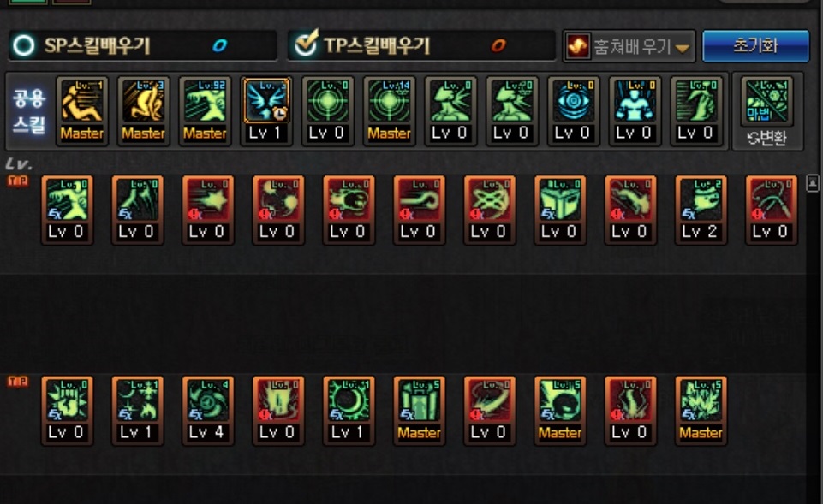Screen dimensions: 823x504
Task: Click the green swirl TP skill at Lv 4
Action: 208,411
